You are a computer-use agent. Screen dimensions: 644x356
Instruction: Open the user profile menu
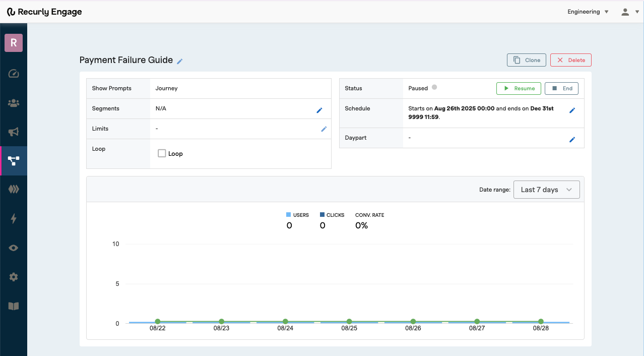pyautogui.click(x=630, y=12)
